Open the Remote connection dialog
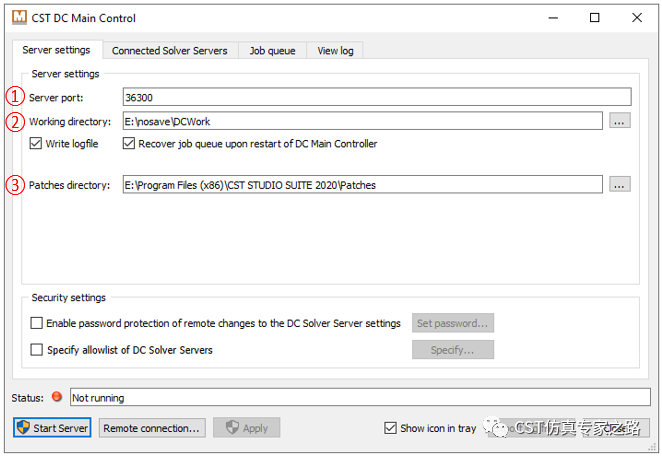This screenshot has width=662, height=457. (x=152, y=428)
